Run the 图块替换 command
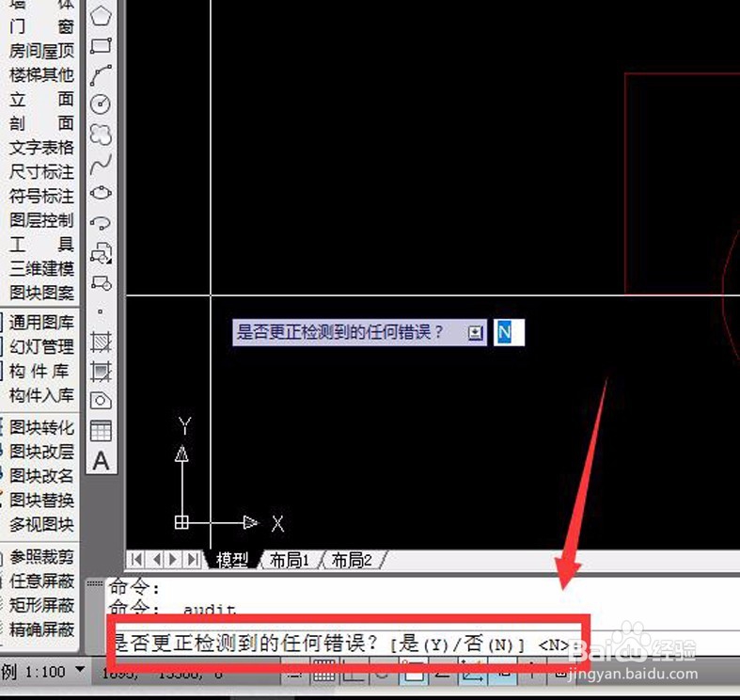The width and height of the screenshot is (740, 700). (x=41, y=500)
